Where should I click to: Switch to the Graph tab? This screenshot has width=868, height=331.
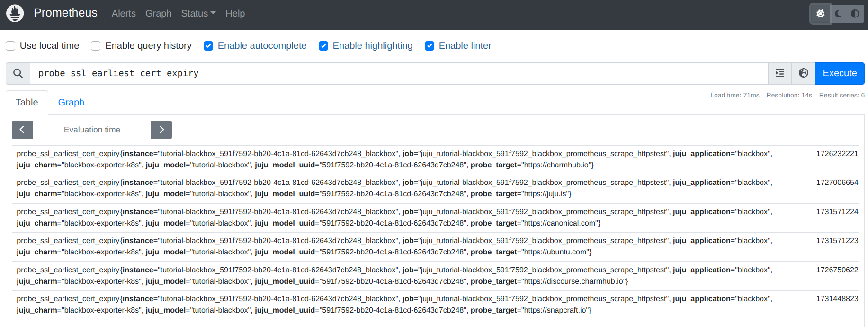tap(71, 103)
